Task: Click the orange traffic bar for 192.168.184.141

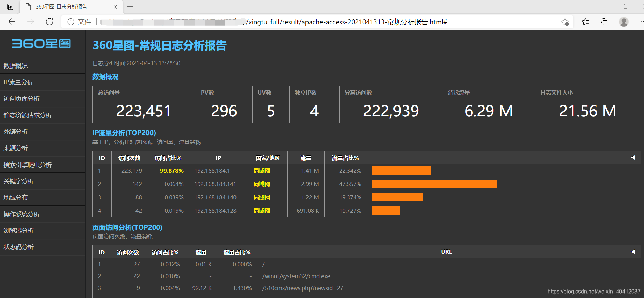Action: [x=434, y=184]
